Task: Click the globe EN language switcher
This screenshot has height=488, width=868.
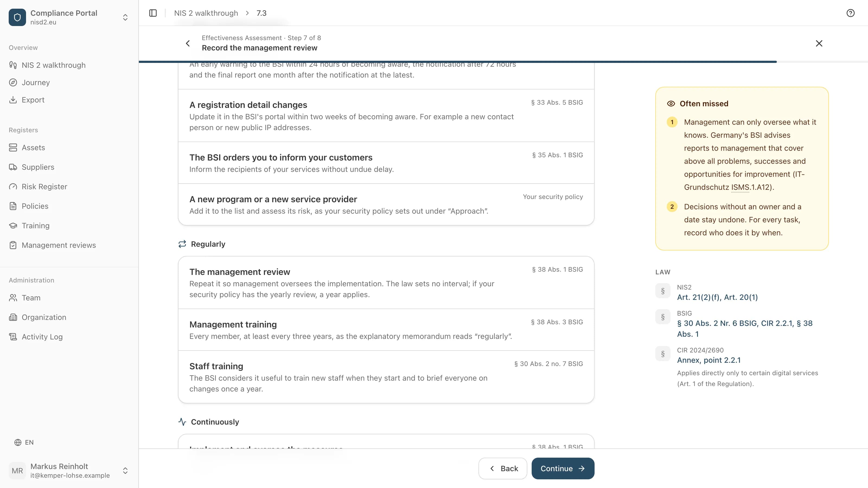Action: [x=24, y=442]
